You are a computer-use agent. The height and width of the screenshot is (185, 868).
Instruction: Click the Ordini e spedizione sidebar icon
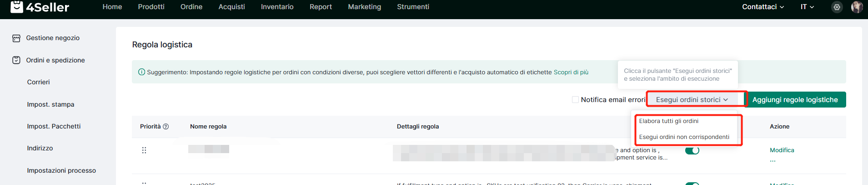tap(16, 60)
